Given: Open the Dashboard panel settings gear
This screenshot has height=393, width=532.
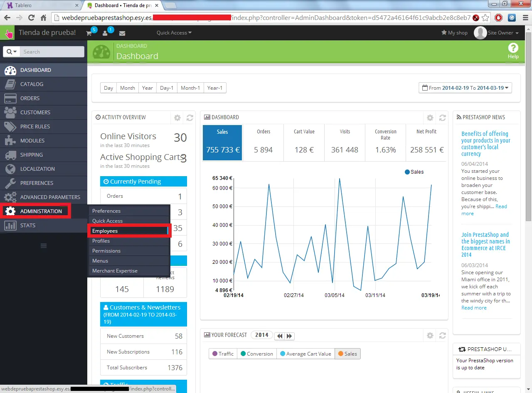Looking at the screenshot, I should (x=430, y=118).
